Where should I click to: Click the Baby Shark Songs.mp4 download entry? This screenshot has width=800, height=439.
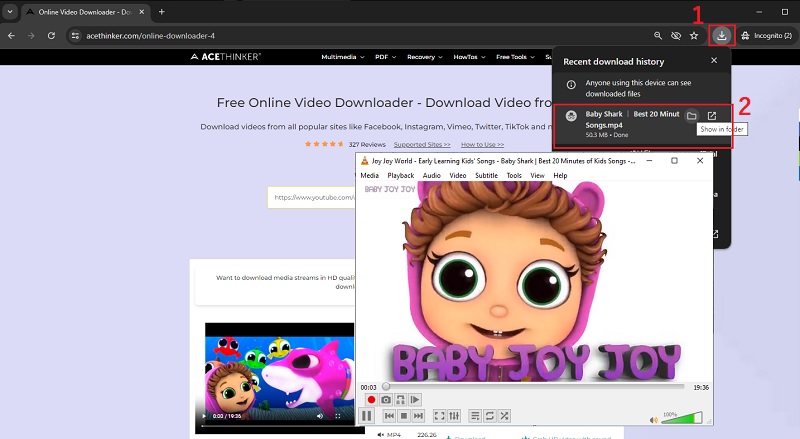coord(643,126)
